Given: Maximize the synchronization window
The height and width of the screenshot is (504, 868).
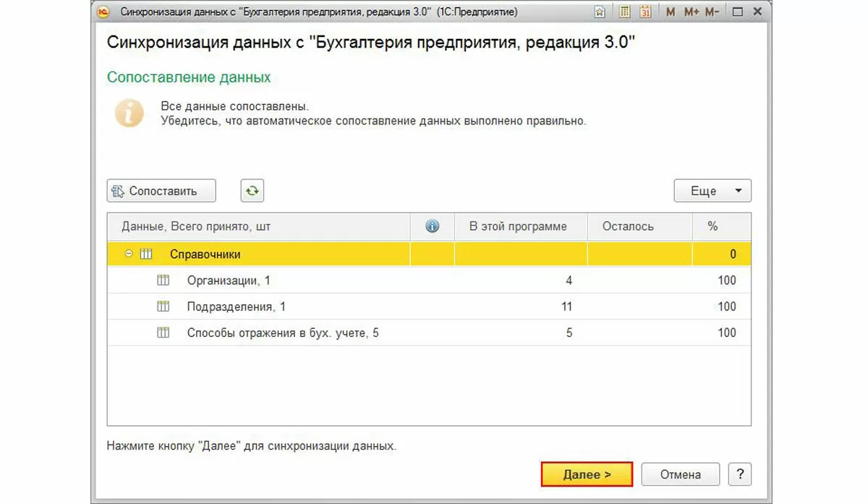Looking at the screenshot, I should pyautogui.click(x=738, y=12).
